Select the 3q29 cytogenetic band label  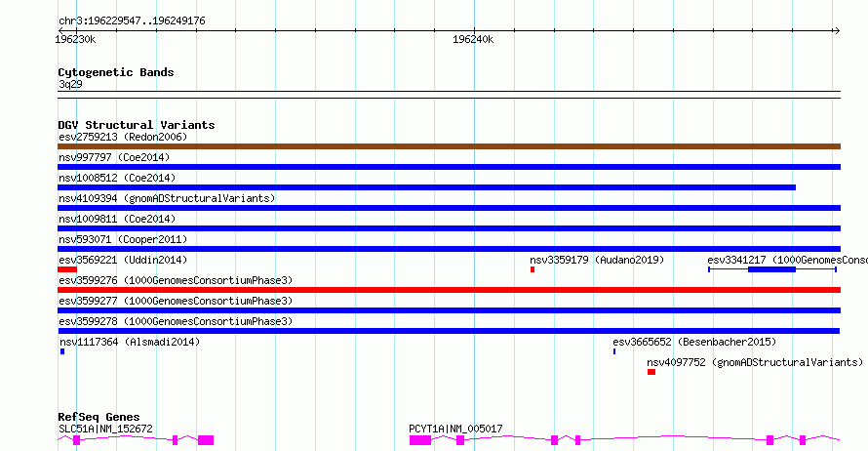coord(70,84)
